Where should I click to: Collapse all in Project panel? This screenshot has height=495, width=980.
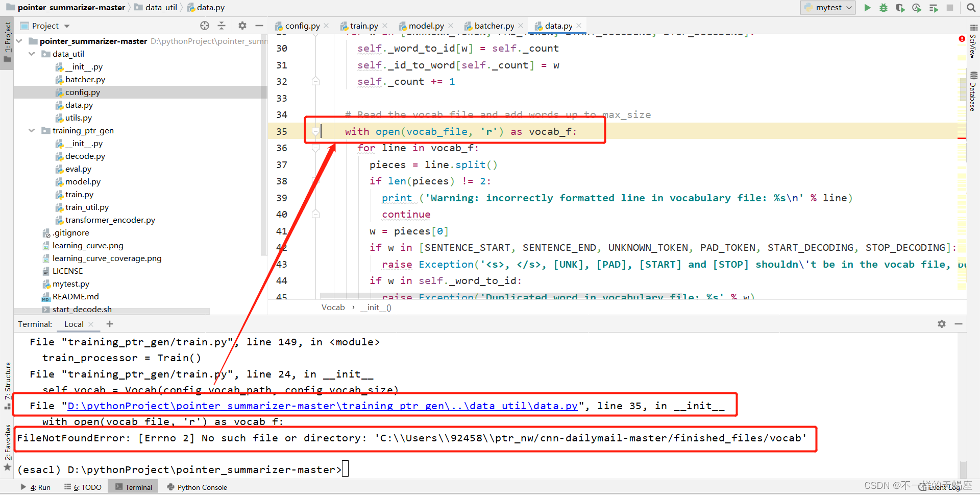222,26
